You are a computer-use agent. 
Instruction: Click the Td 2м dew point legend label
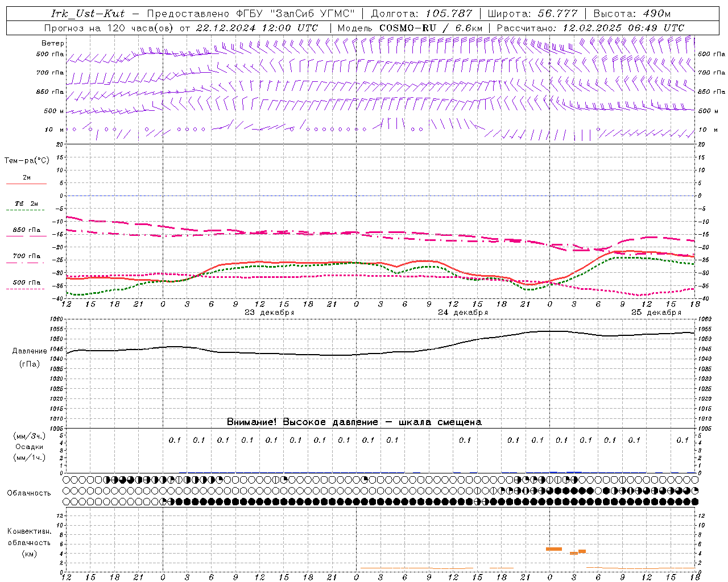point(26,203)
